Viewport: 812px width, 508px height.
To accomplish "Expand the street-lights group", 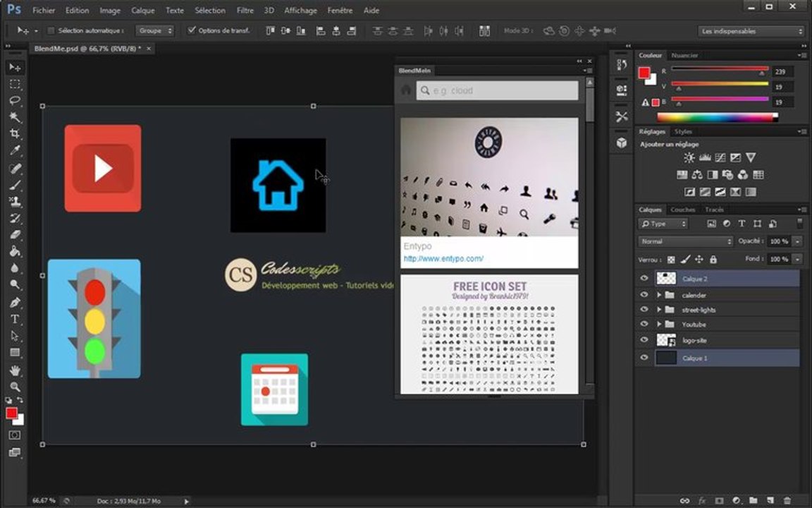I will [x=659, y=310].
